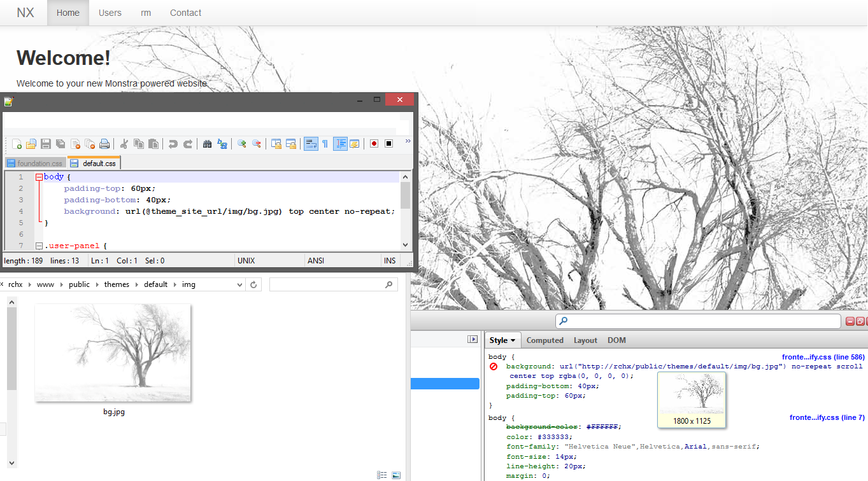This screenshot has height=481, width=868.
Task: Open Find with the binoculars icon
Action: (207, 144)
